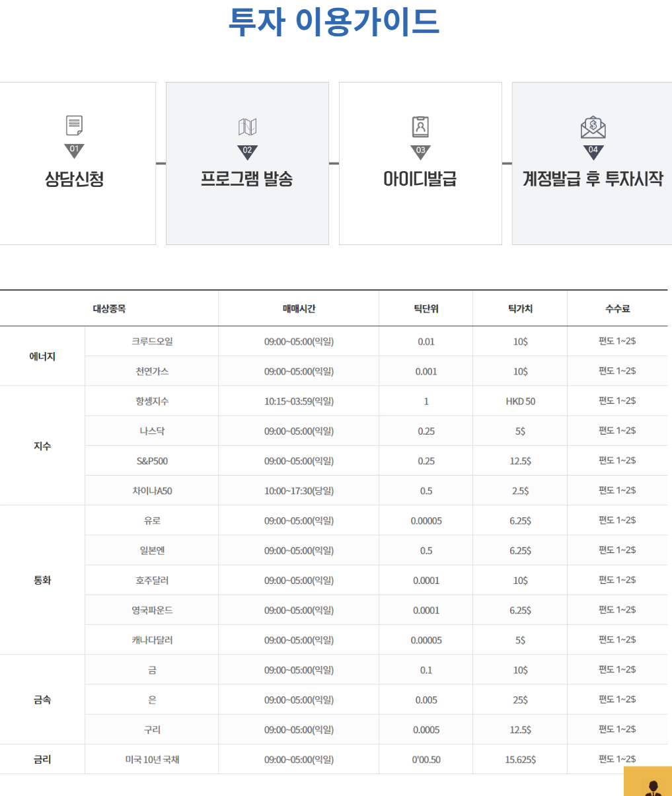Click the 지수 category cell
The width and height of the screenshot is (672, 796).
click(42, 446)
